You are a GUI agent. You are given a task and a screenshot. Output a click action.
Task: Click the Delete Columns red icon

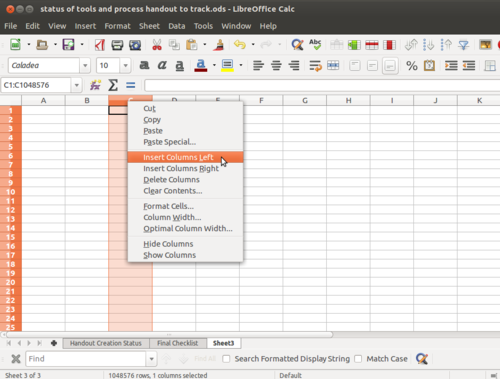(x=389, y=45)
